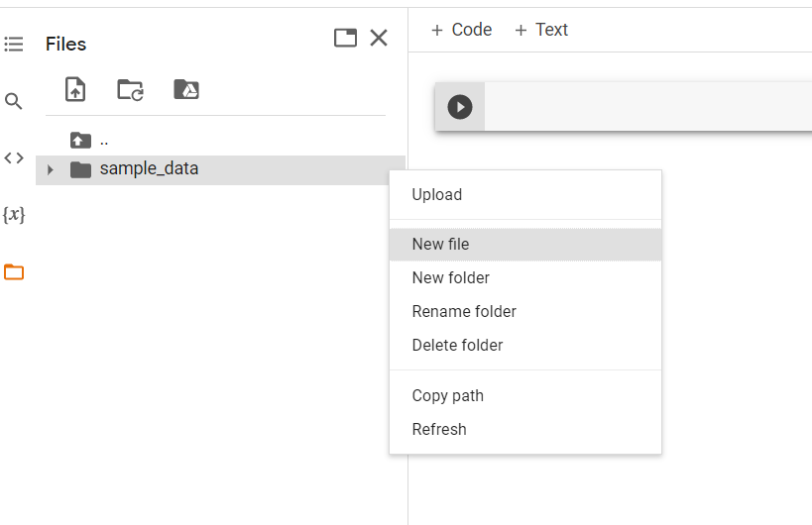The image size is (812, 525).
Task: Toggle the orange Files folder sidebar icon
Action: pyautogui.click(x=14, y=272)
